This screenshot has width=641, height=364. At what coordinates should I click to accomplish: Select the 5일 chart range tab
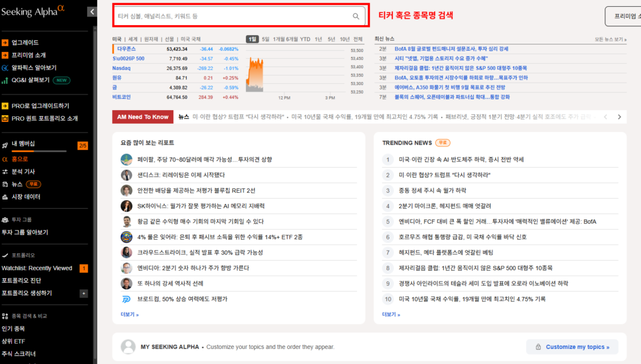click(x=265, y=39)
